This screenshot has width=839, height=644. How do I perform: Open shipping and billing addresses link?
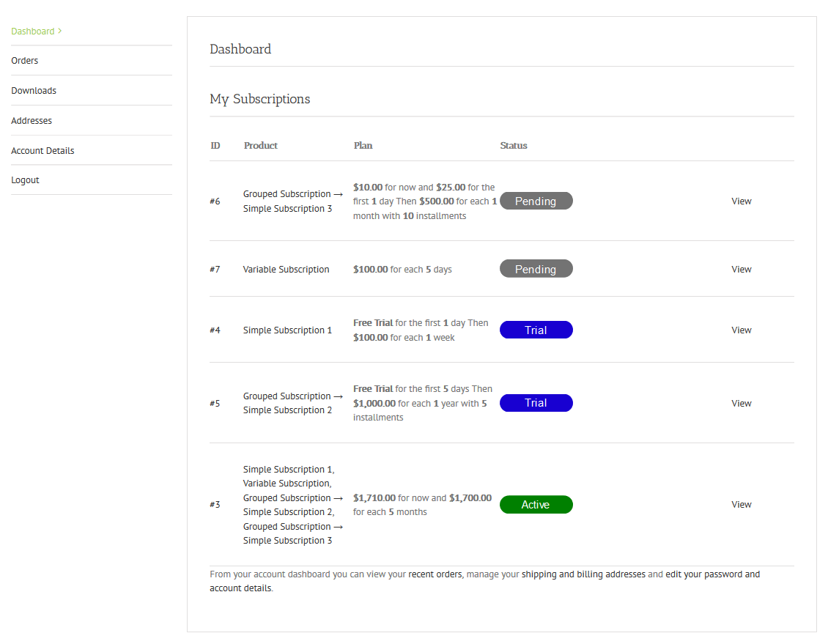point(583,574)
